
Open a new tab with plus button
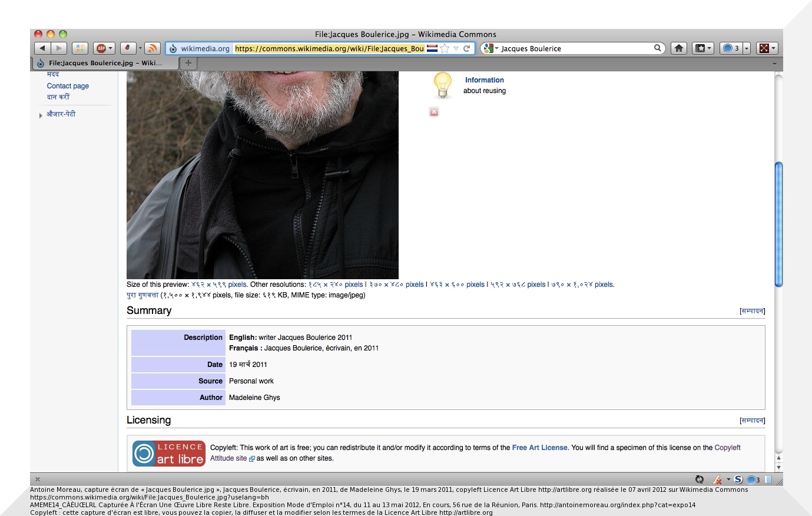click(x=188, y=63)
